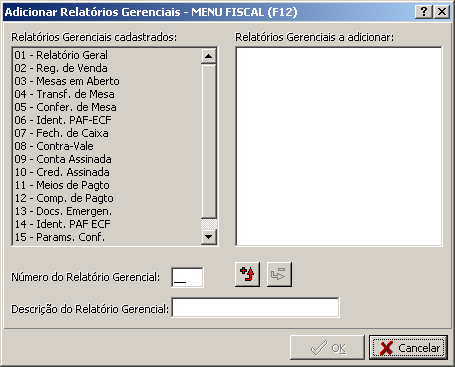Click the add report button with red arrow

click(x=247, y=274)
